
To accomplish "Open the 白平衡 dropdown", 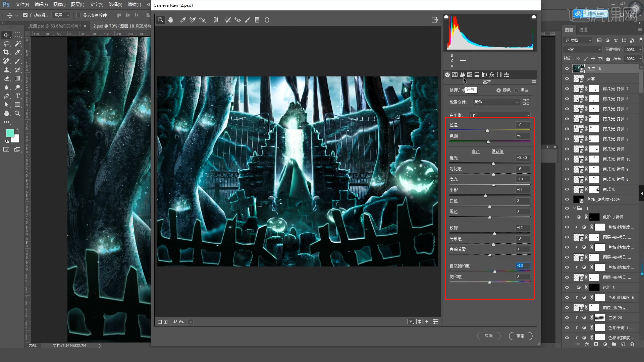I will coord(499,115).
